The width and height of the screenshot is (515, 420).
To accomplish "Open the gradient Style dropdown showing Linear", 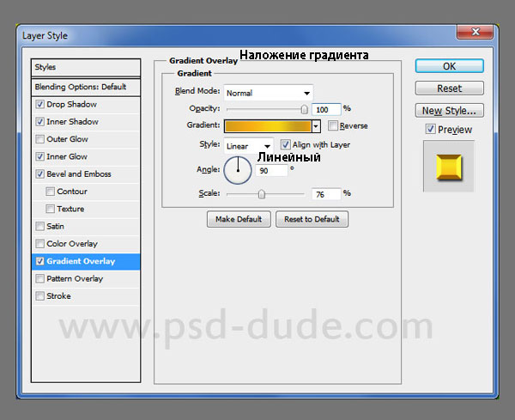I will (249, 146).
